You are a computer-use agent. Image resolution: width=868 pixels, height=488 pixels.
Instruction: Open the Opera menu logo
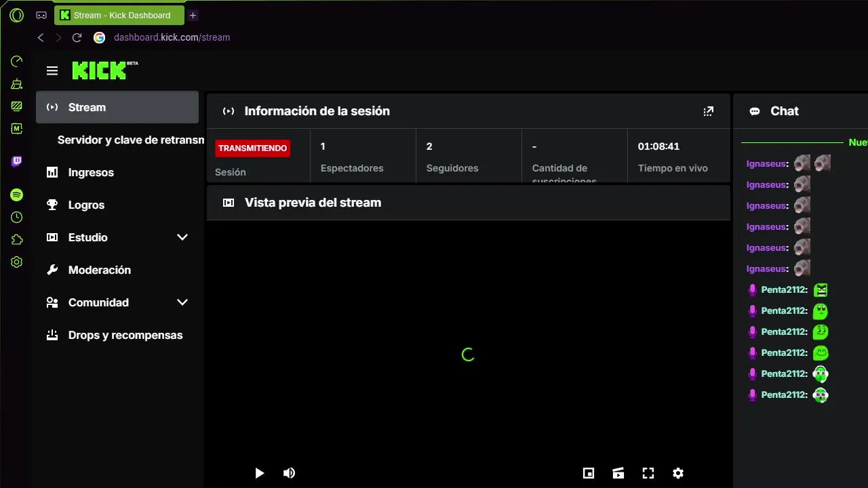click(17, 15)
